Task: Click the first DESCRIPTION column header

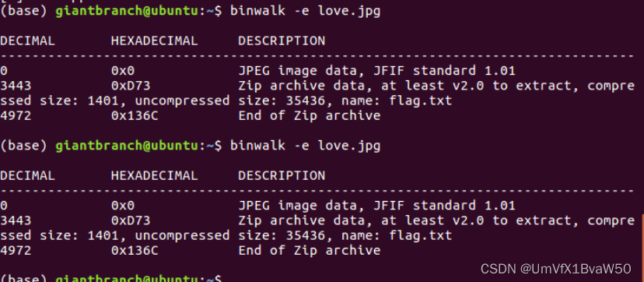Action: tap(282, 41)
